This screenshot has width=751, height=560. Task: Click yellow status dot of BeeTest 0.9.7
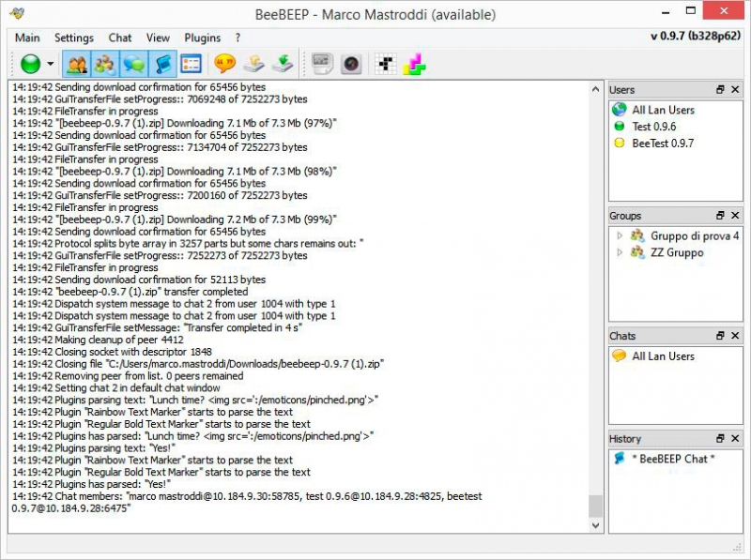[620, 143]
